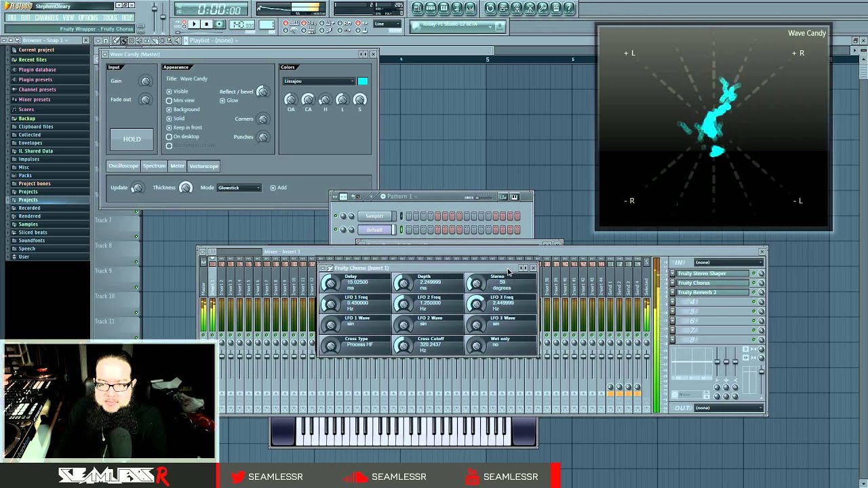Open Fruity Reeverb 2 slot menu arrow
The image size is (868, 488).
point(673,293)
